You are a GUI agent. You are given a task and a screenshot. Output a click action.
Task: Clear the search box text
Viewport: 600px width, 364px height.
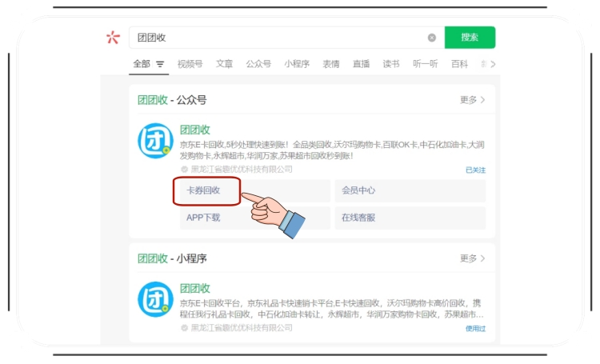click(x=432, y=38)
